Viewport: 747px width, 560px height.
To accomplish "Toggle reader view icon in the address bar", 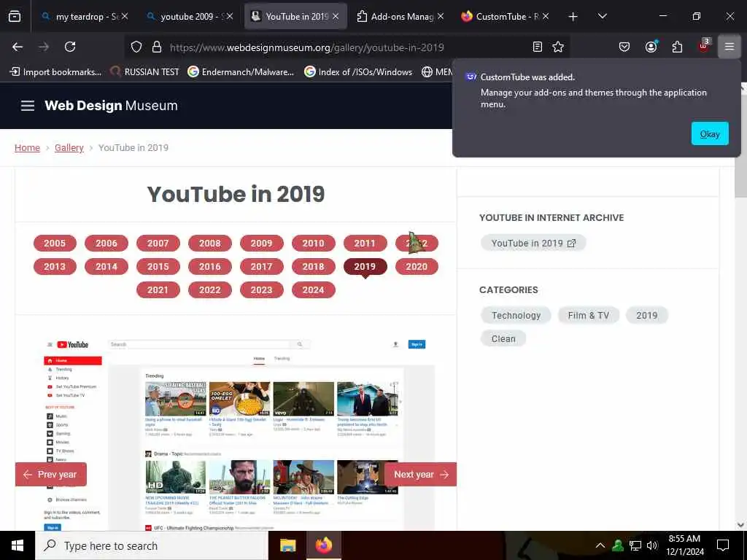I will (538, 47).
